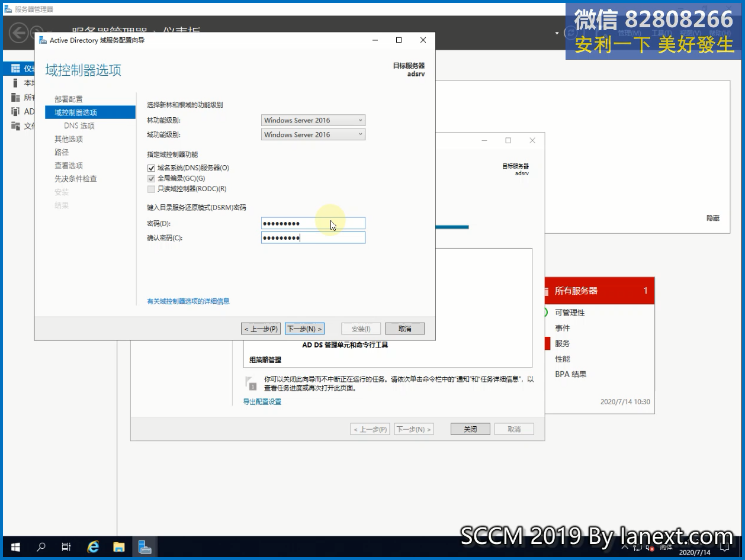Click 导出配置设置 link in roles wizard
Screen dimensions: 745x560
click(262, 402)
